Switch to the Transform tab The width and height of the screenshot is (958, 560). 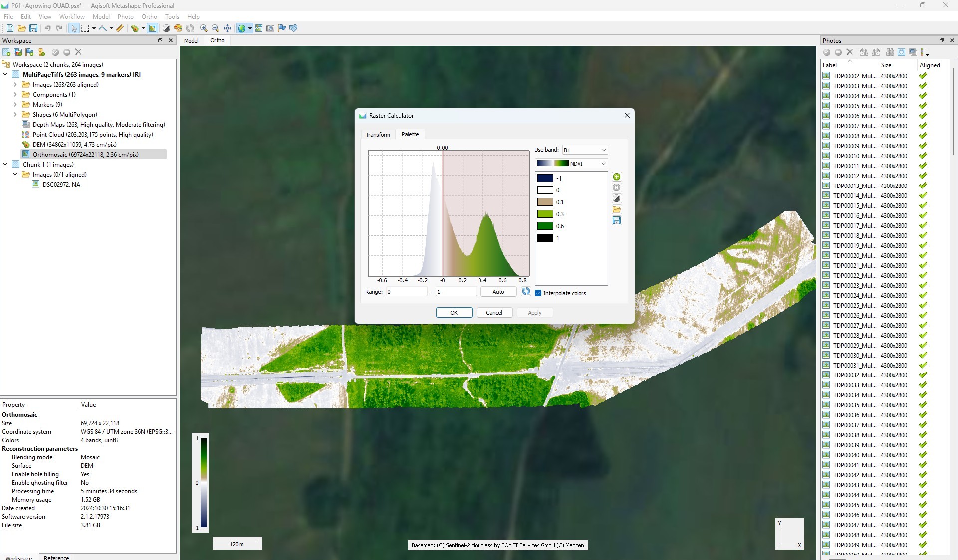378,135
